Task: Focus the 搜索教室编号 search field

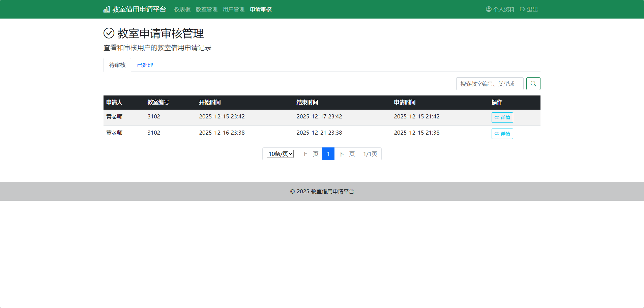Action: (490, 84)
